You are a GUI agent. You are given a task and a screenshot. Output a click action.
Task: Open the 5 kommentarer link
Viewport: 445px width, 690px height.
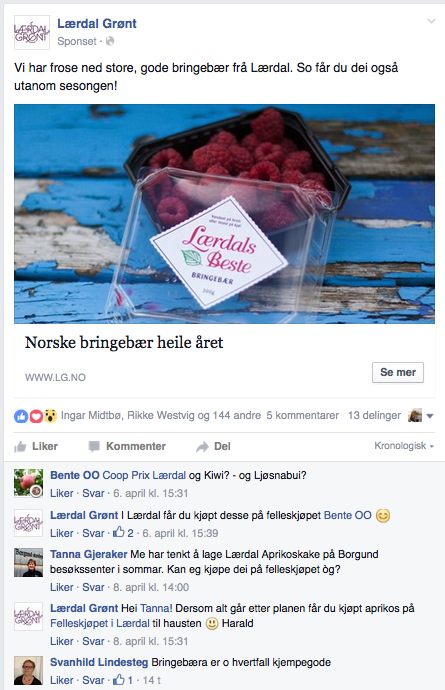[302, 415]
